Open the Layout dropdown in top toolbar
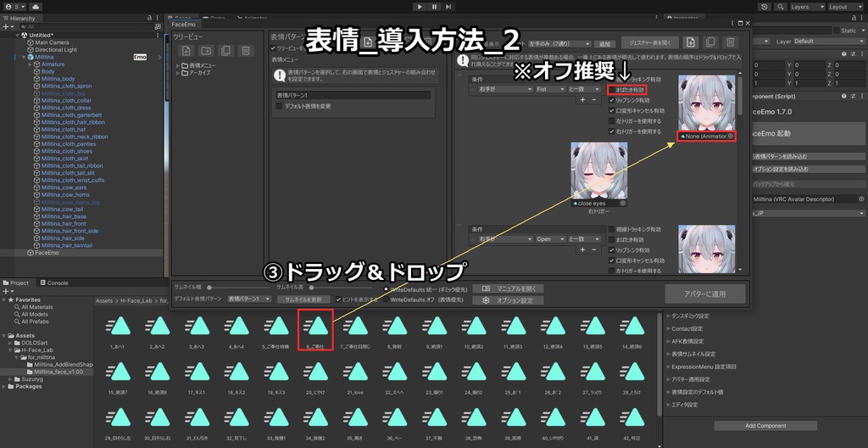Screen dimensions: 868x448 coord(846,7)
